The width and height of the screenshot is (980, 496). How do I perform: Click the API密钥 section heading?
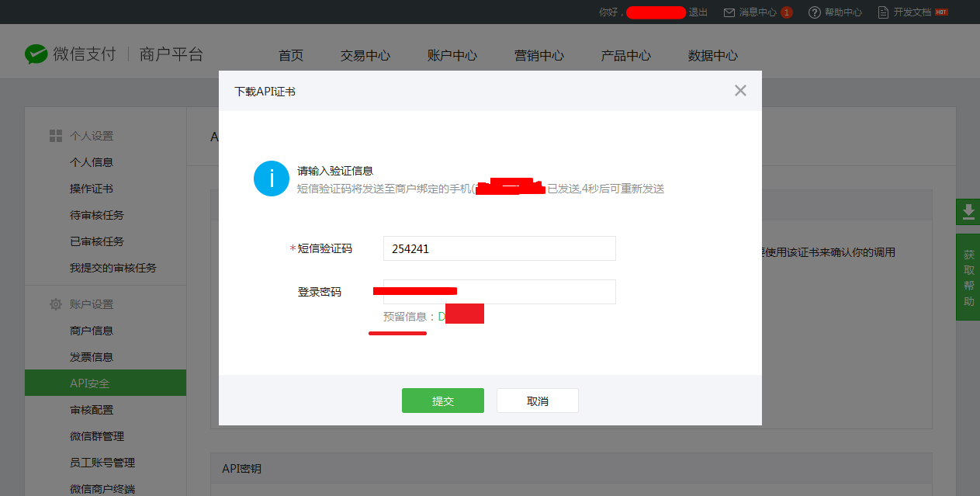click(241, 469)
